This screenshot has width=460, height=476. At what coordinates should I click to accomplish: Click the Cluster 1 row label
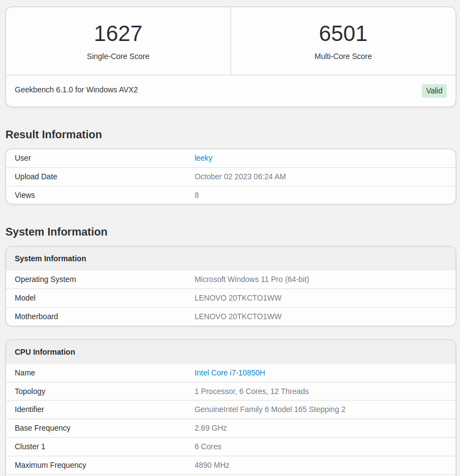[30, 446]
